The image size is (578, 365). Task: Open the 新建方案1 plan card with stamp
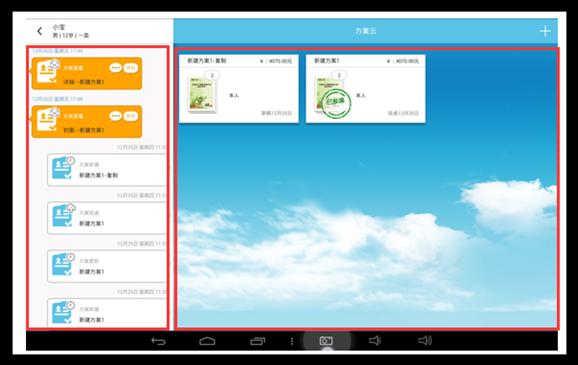[x=365, y=89]
